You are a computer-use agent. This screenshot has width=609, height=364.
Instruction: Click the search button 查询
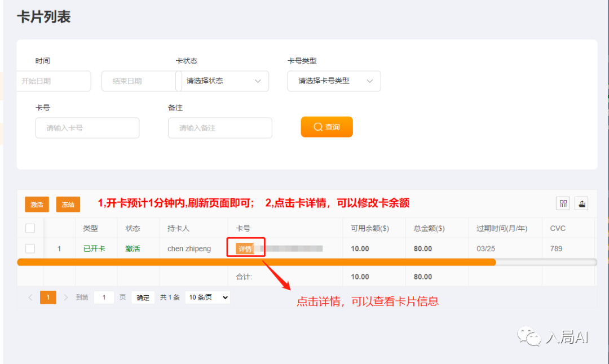326,127
